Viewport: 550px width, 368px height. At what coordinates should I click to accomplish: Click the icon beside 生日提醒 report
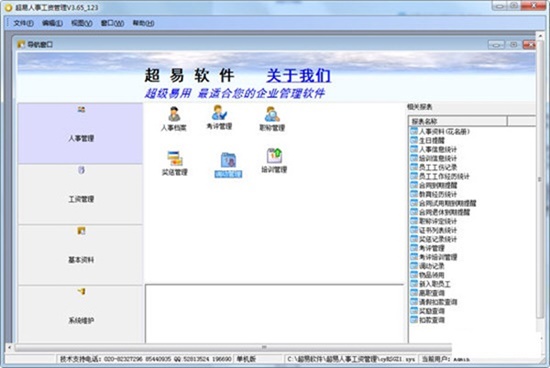(414, 140)
